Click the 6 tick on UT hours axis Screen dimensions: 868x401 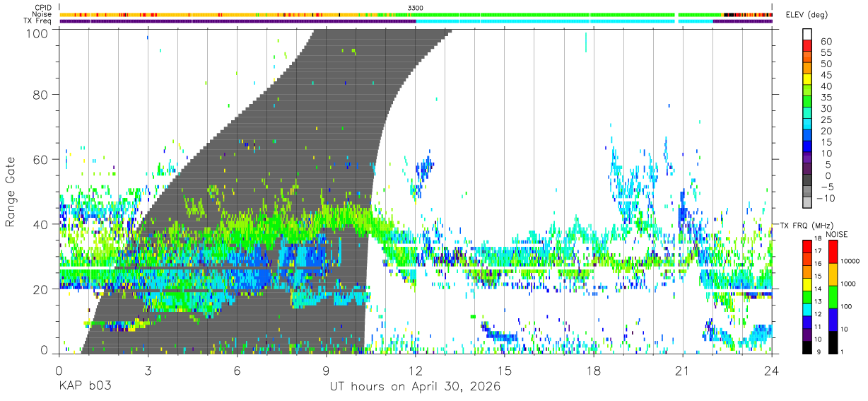pos(237,370)
